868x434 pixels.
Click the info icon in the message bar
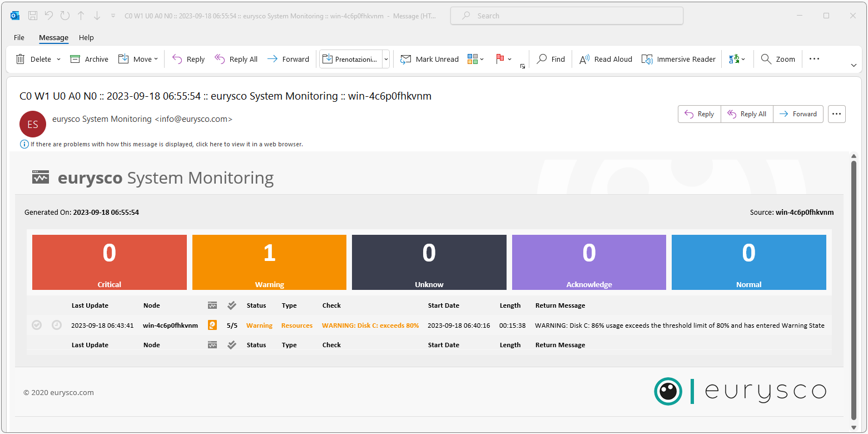[24, 144]
